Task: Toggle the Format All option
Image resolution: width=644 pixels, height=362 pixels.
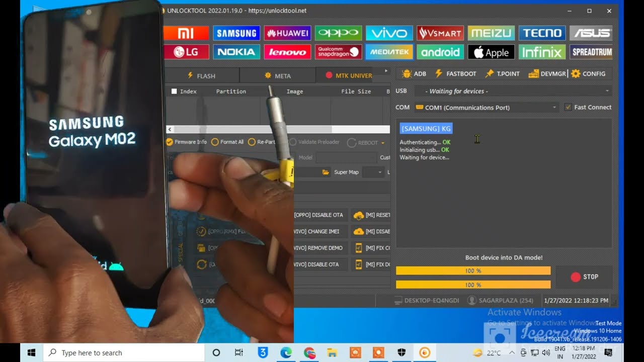Action: tap(227, 142)
